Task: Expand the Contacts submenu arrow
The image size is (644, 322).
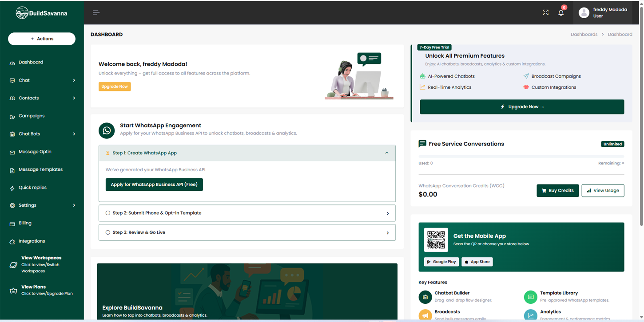Action: pyautogui.click(x=74, y=98)
